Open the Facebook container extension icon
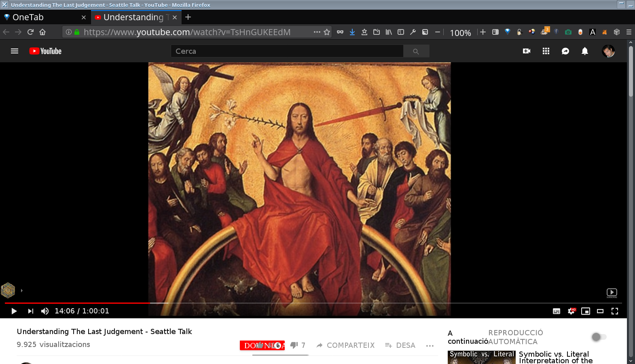 tap(556, 32)
